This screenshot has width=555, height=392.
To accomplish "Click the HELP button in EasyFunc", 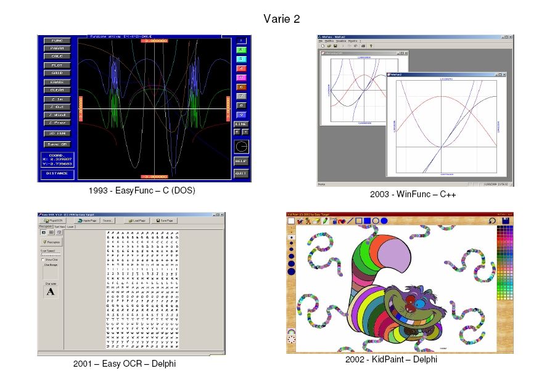I will click(241, 161).
